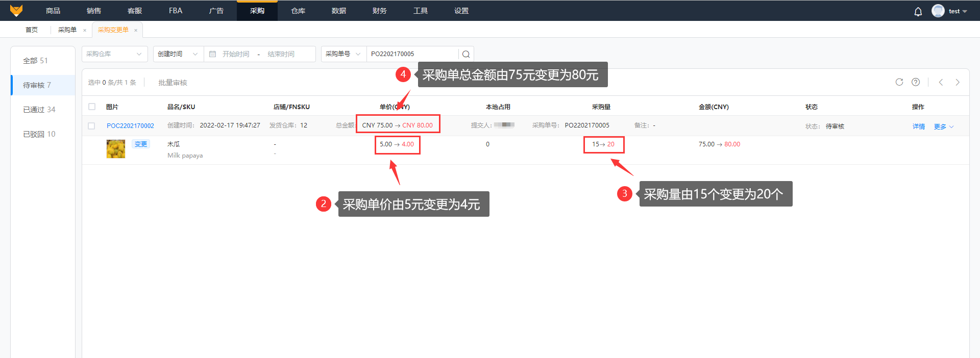This screenshot has height=358, width=980.
Task: Open the 仓库 menu
Action: click(298, 11)
